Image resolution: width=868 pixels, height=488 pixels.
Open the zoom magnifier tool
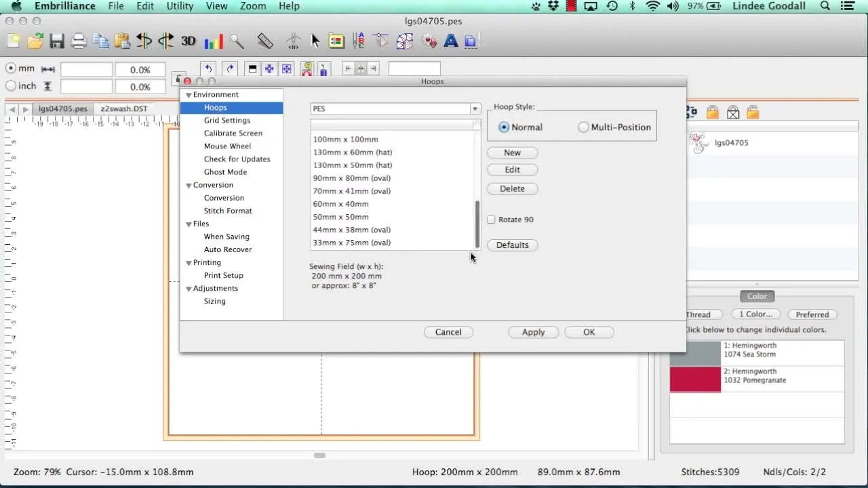click(237, 41)
